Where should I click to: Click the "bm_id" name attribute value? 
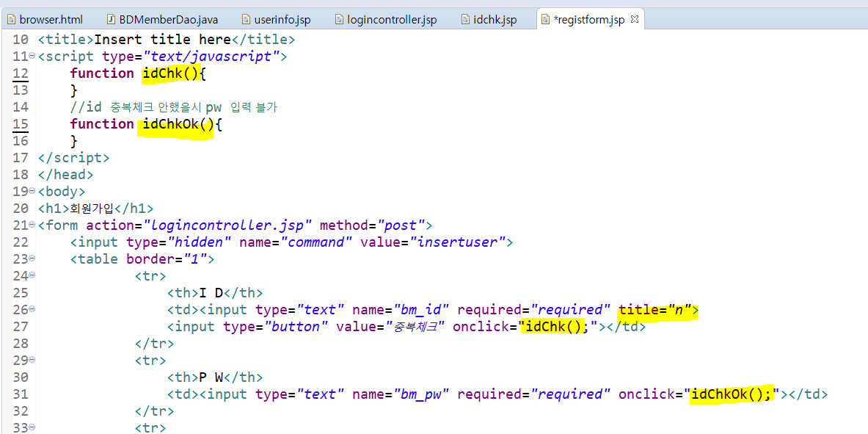pos(422,311)
